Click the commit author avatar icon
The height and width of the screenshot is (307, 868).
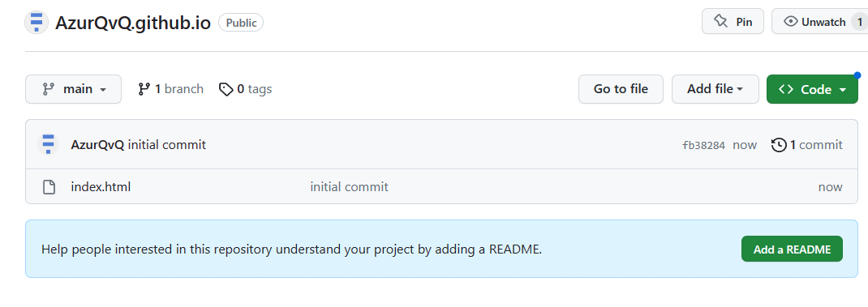point(48,145)
